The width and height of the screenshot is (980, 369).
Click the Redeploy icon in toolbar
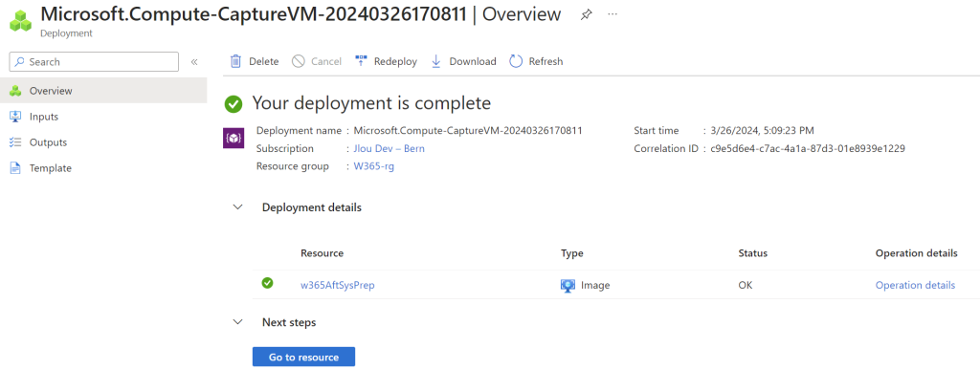[361, 60]
